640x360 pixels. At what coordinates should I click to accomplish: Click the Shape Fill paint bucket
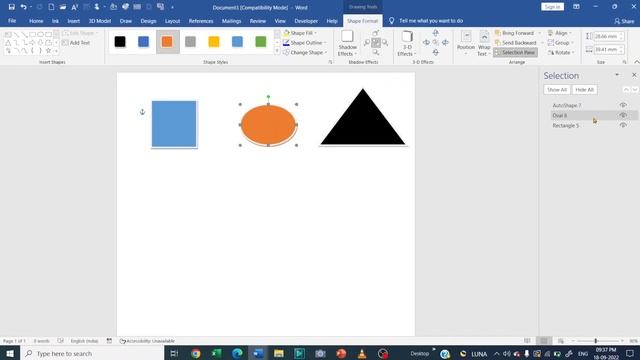point(286,33)
